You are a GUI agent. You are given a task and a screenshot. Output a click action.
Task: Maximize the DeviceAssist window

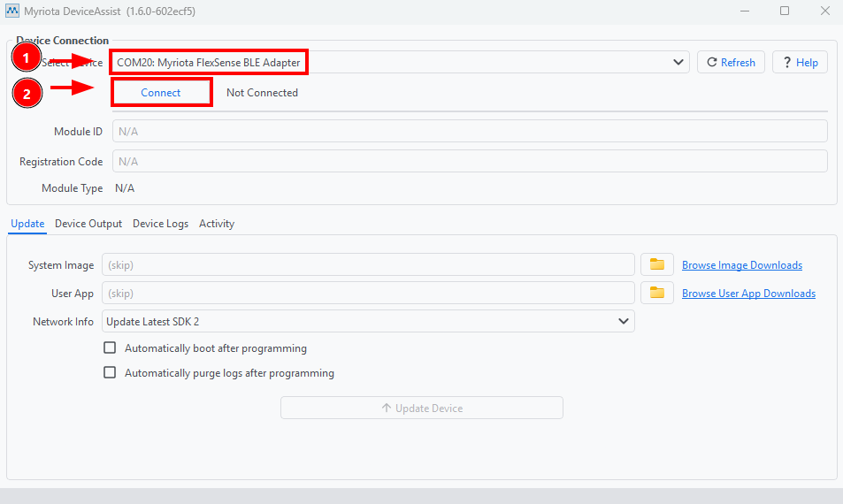785,11
